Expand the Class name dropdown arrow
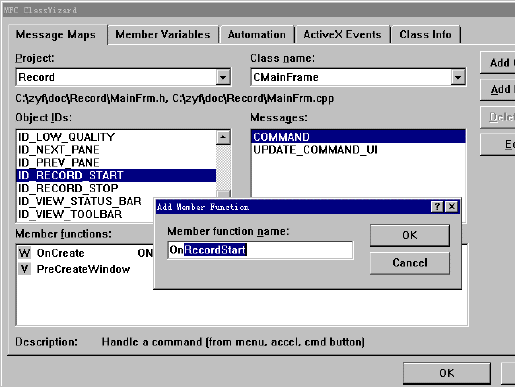The width and height of the screenshot is (515, 387). (x=458, y=77)
